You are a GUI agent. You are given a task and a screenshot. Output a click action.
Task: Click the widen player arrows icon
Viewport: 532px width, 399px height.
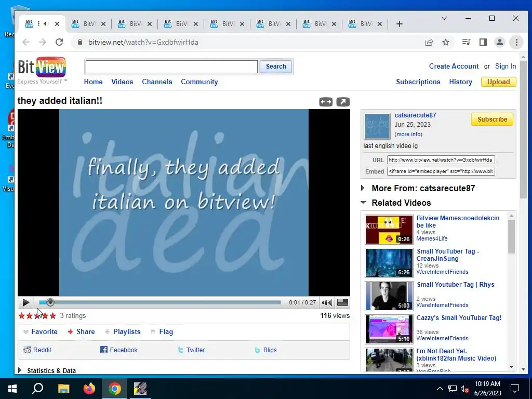coord(326,102)
